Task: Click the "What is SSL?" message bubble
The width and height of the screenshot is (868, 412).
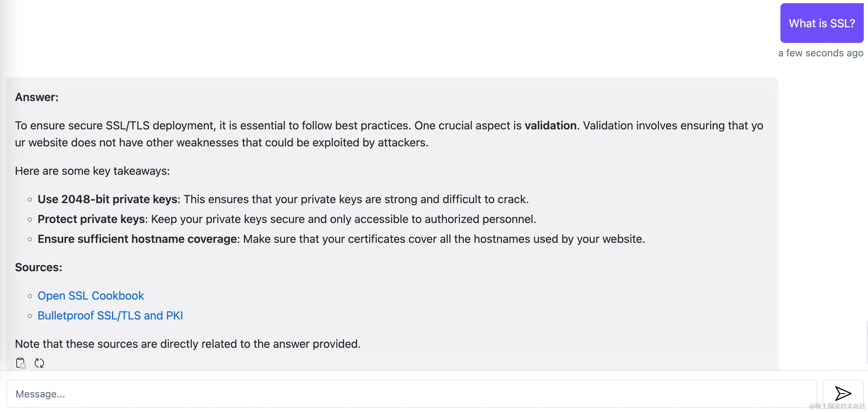Action: [822, 23]
